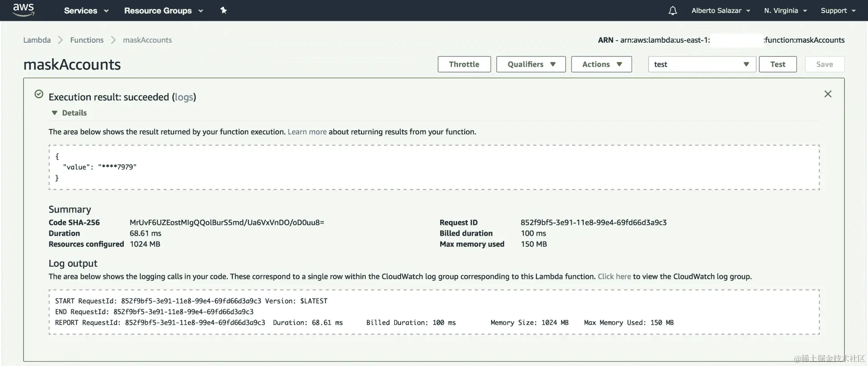Click the END RequestId log line
This screenshot has width=868, height=366.
(154, 312)
